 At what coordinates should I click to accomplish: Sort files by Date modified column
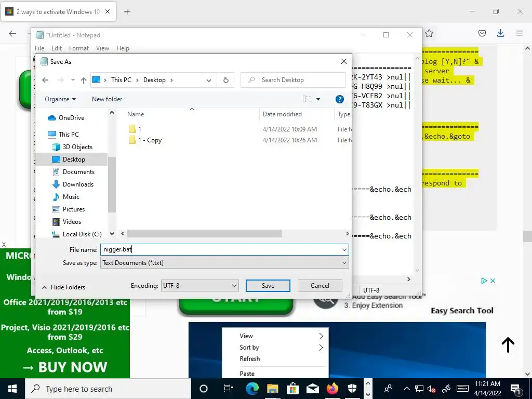point(282,114)
